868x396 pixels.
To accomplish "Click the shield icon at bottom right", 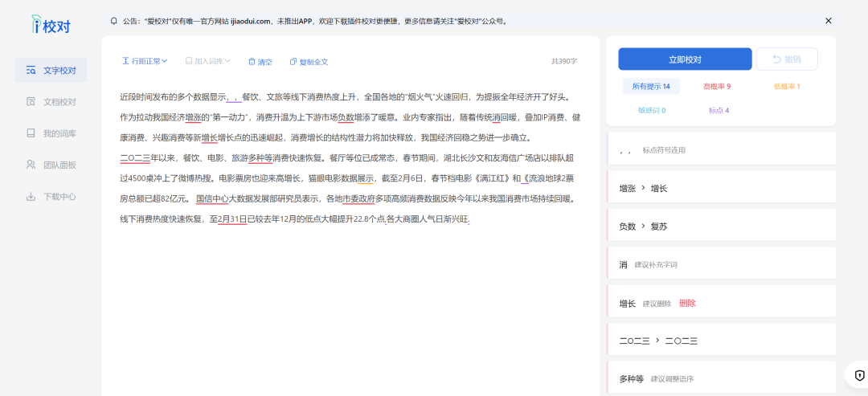I will [x=859, y=374].
